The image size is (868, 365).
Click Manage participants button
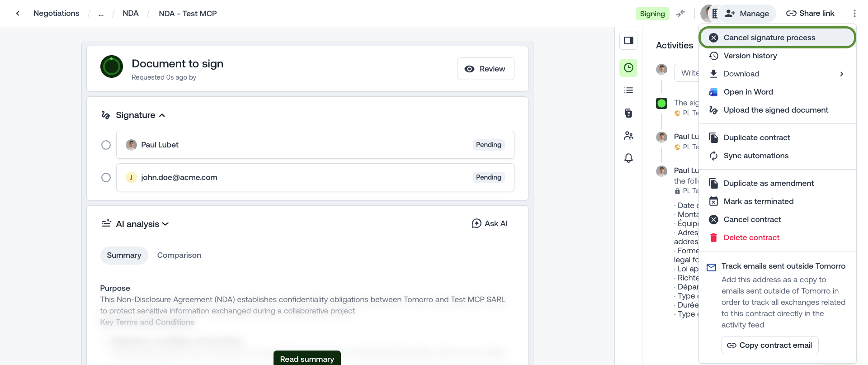click(x=747, y=14)
